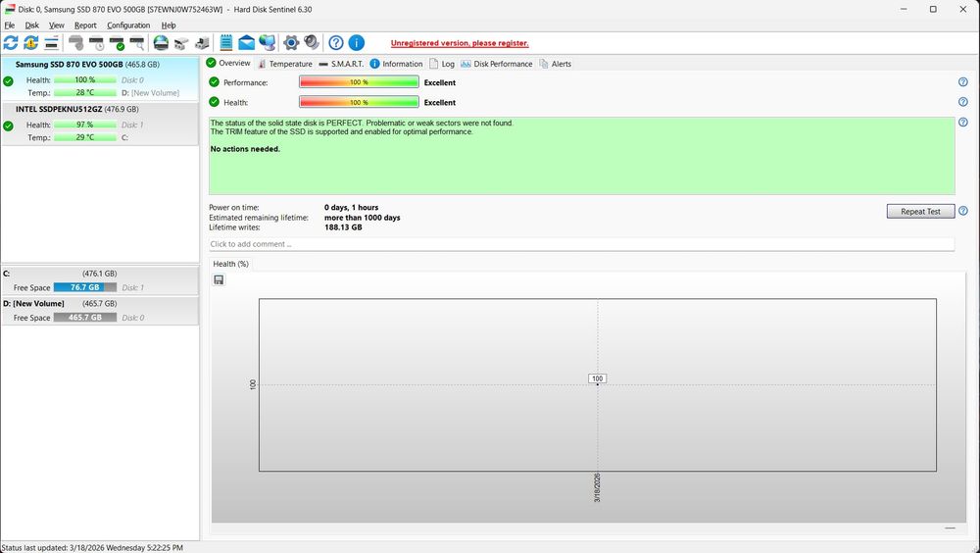This screenshot has width=980, height=553.
Task: Open the Report menu
Action: (85, 25)
